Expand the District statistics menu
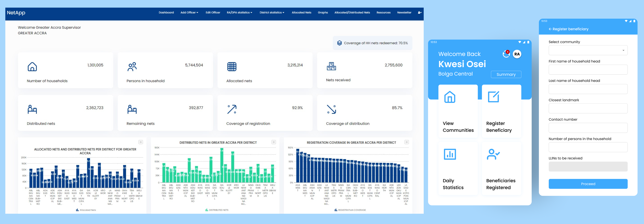The height and width of the screenshot is (224, 644). 271,13
